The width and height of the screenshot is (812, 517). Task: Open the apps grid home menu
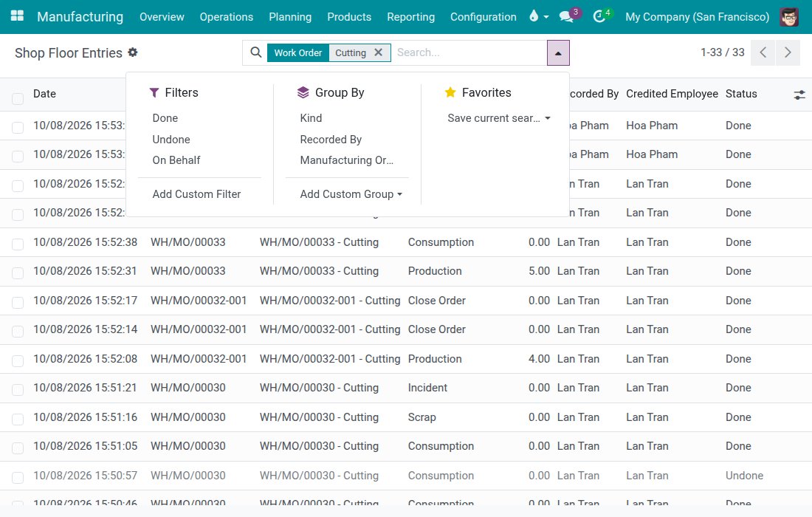[x=17, y=16]
